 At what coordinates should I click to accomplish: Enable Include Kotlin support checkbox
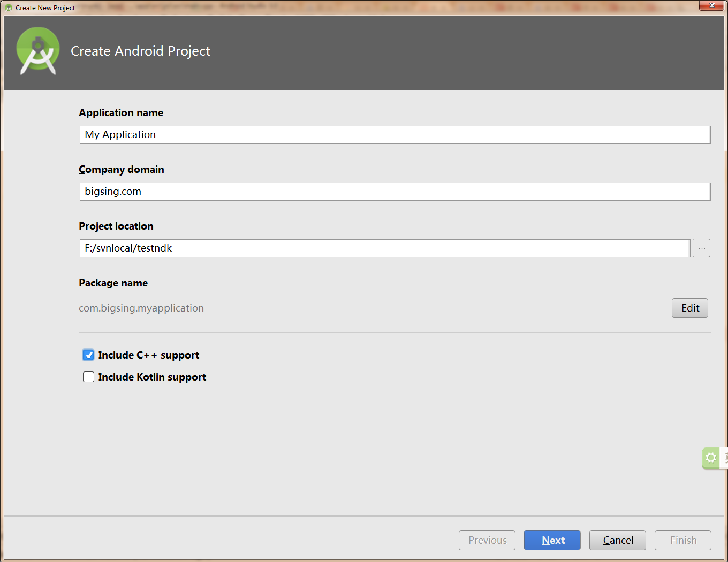coord(89,377)
